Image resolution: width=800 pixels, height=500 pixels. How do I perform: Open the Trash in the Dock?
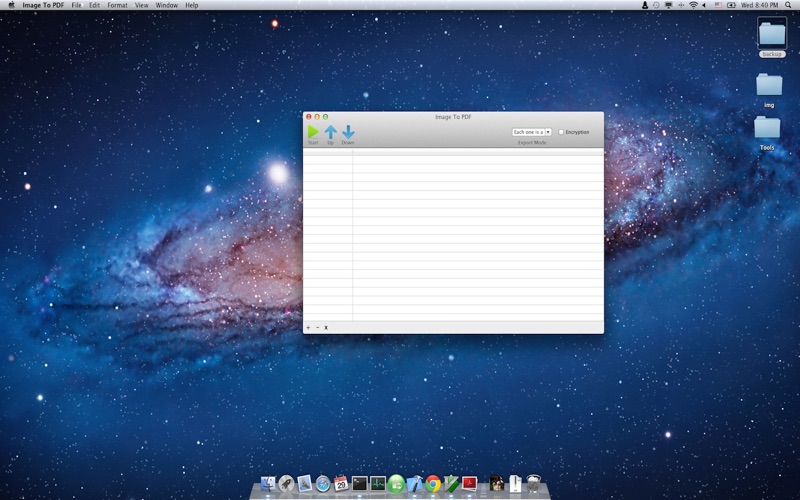[534, 484]
